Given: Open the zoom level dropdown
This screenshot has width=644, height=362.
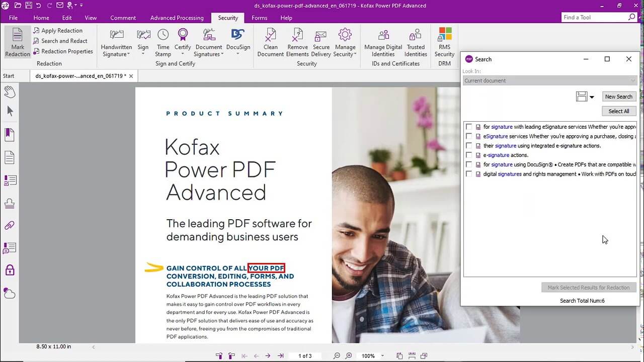Looking at the screenshot, I should pyautogui.click(x=382, y=355).
